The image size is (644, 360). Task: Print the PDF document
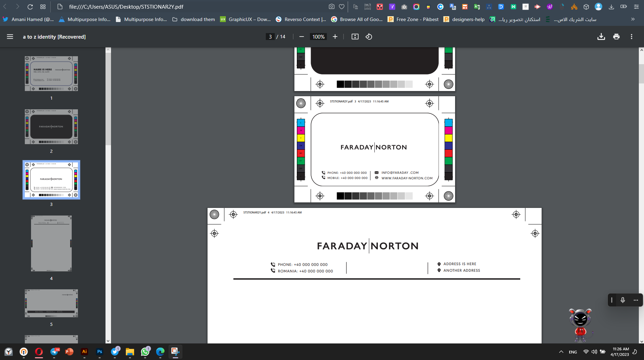pos(616,37)
